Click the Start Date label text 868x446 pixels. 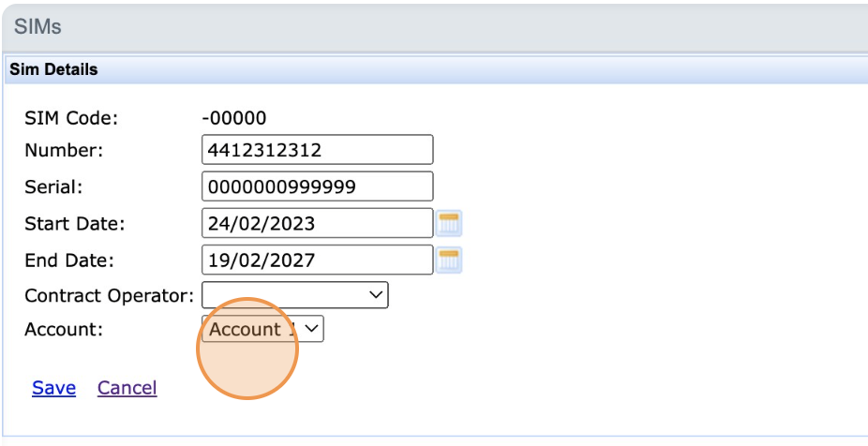click(x=75, y=224)
